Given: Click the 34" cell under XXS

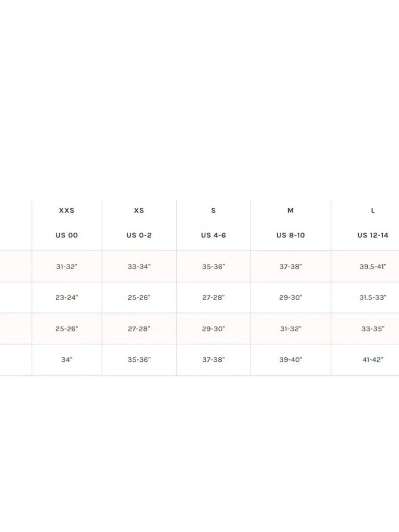Looking at the screenshot, I should pyautogui.click(x=67, y=360).
